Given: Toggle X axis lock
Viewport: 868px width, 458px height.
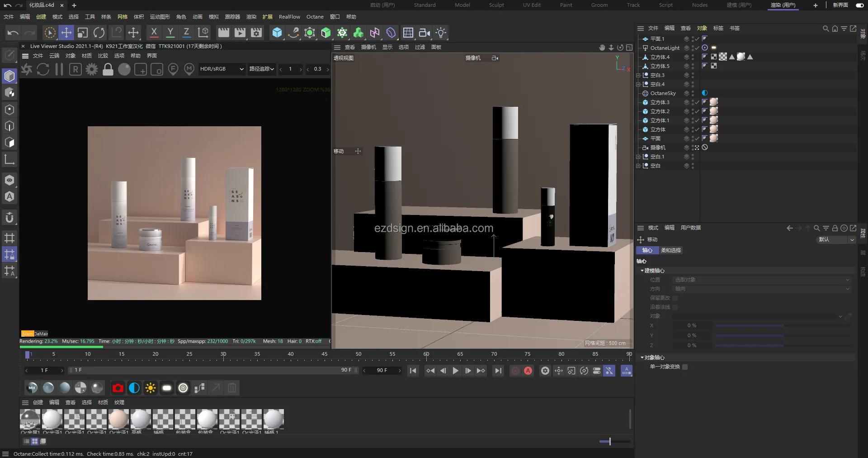Looking at the screenshot, I should (154, 33).
